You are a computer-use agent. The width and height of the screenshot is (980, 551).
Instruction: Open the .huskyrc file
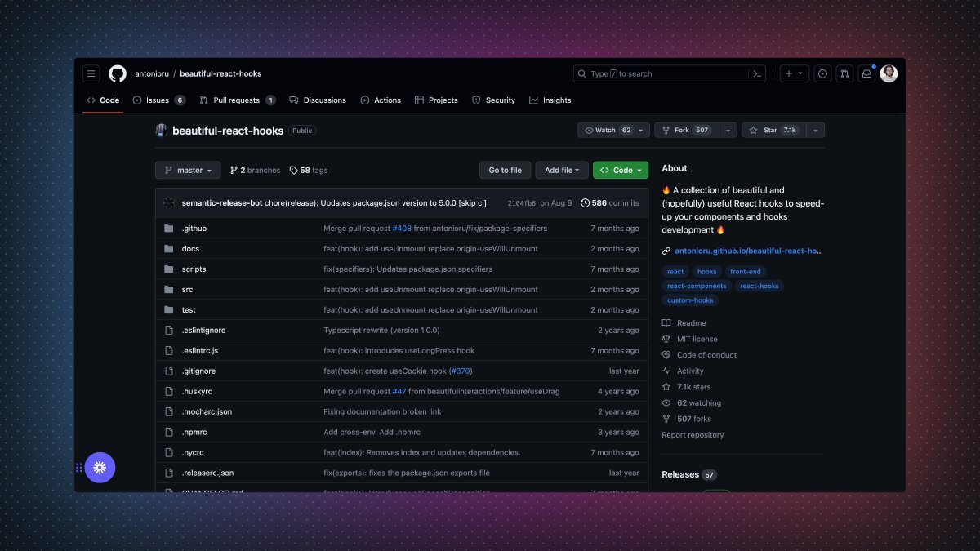point(197,391)
